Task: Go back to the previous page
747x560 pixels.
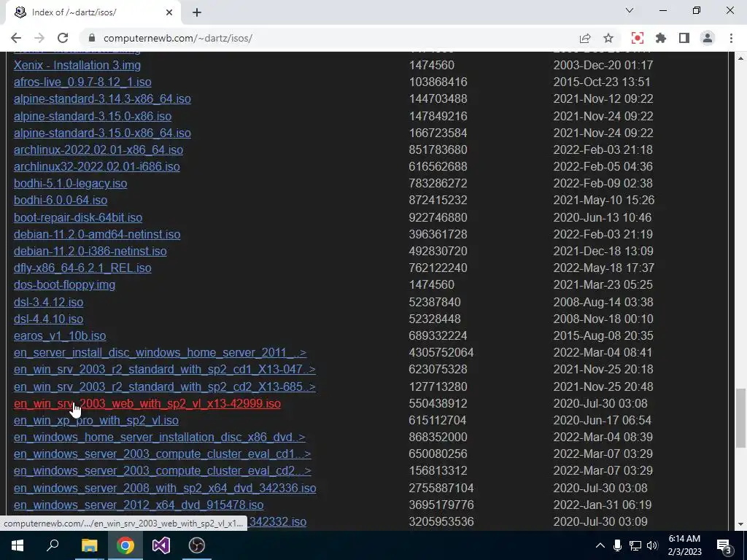Action: (16, 38)
